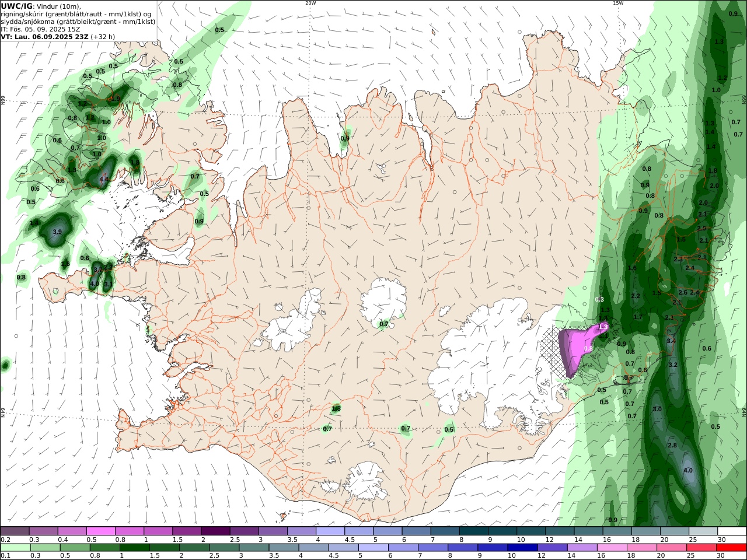This screenshot has height=560, width=747.
Task: Pick the dusky mauve 0.2–0.3 snow legend swatch
Action: point(15,531)
